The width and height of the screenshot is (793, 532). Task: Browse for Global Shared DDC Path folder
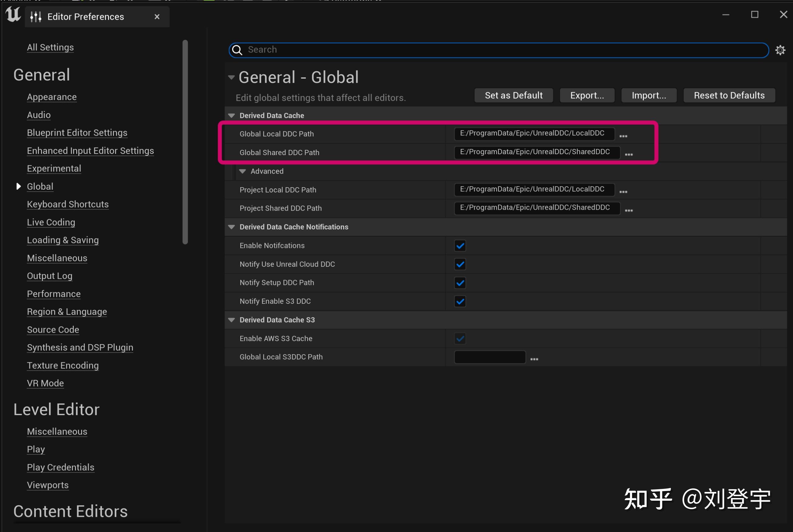(x=628, y=155)
